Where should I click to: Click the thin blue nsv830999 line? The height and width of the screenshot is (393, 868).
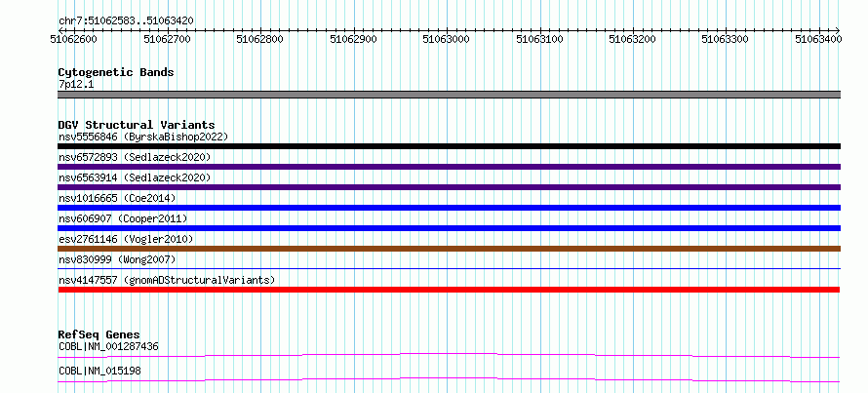(x=449, y=268)
